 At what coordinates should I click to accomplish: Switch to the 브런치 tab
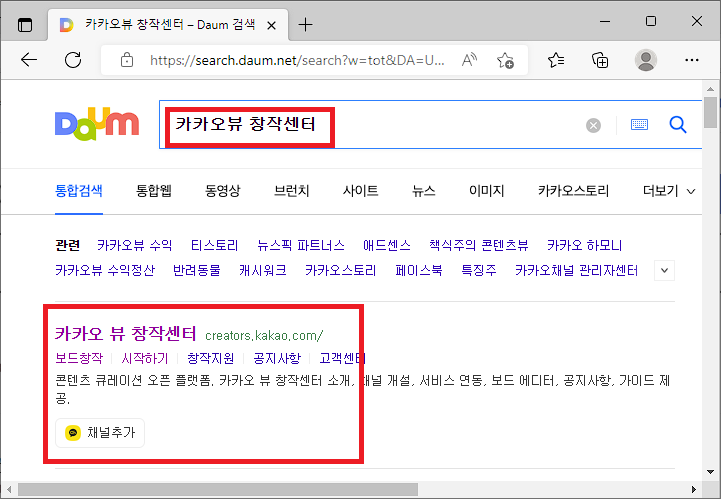(x=292, y=190)
